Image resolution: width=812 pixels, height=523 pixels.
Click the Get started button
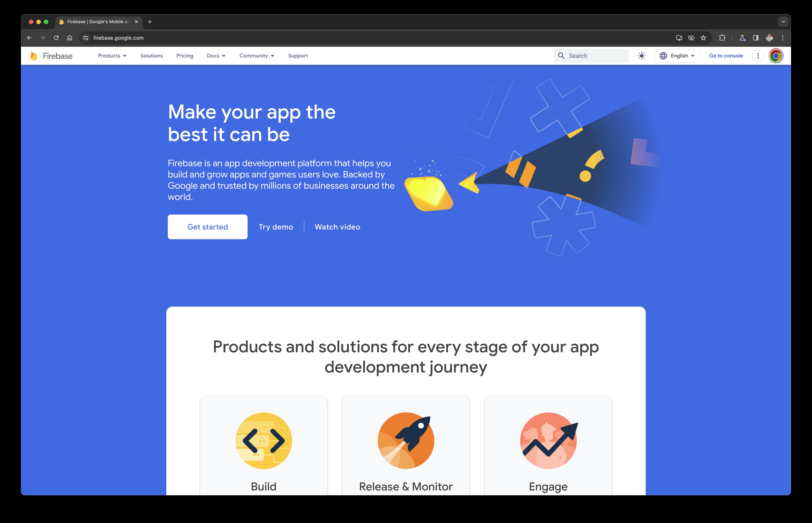point(207,227)
